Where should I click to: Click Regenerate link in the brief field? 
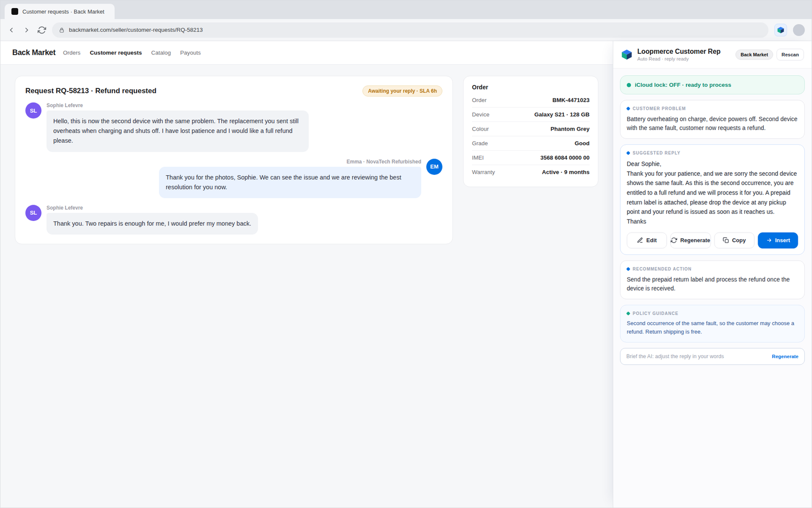(785, 357)
